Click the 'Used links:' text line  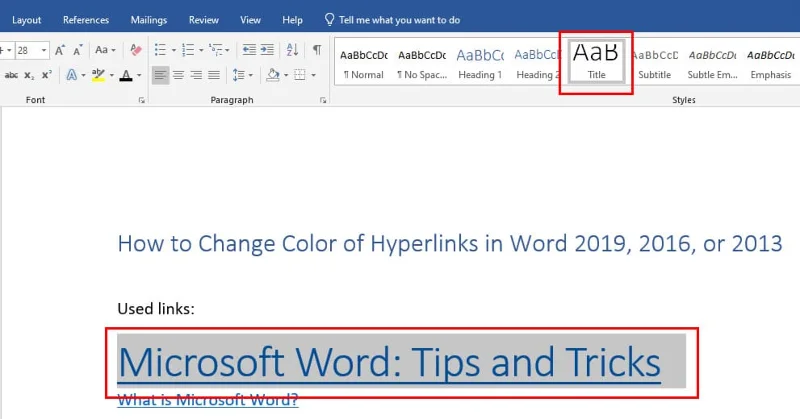coord(156,309)
